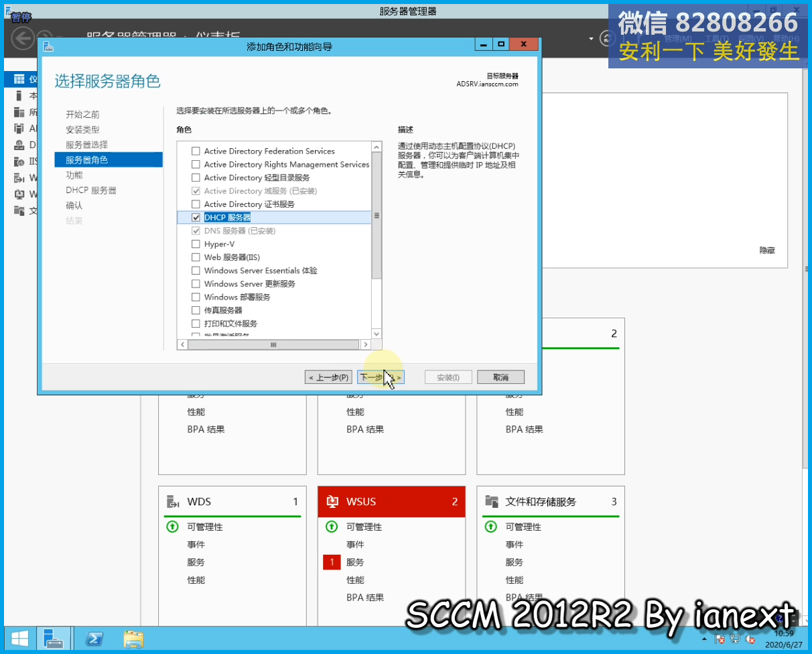Image resolution: width=812 pixels, height=654 pixels.
Task: Select the 服务器角色 wizard step
Action: (109, 159)
